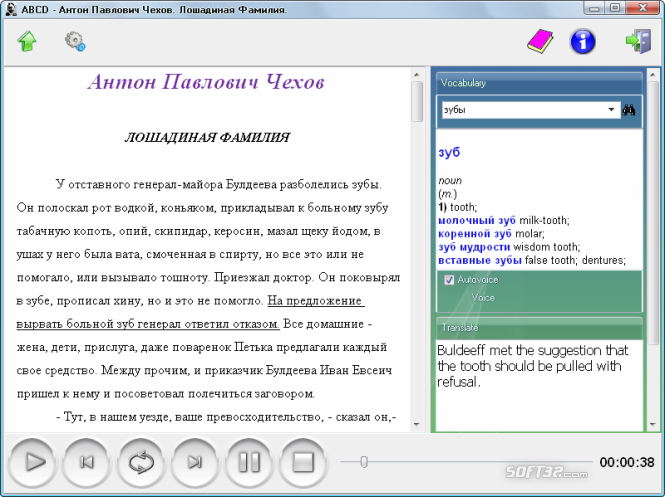Image resolution: width=665 pixels, height=497 pixels.
Task: Click the application icon in title bar
Action: (x=11, y=9)
